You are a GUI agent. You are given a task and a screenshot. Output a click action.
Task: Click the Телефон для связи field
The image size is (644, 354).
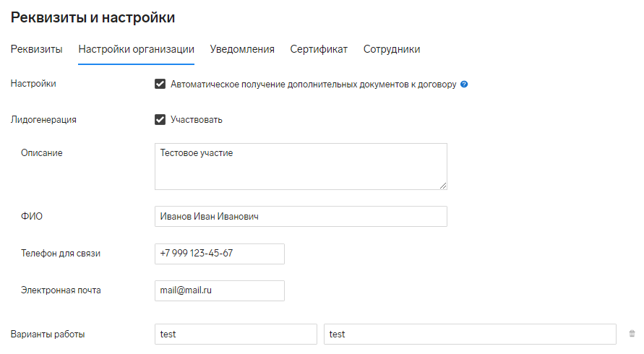click(220, 254)
